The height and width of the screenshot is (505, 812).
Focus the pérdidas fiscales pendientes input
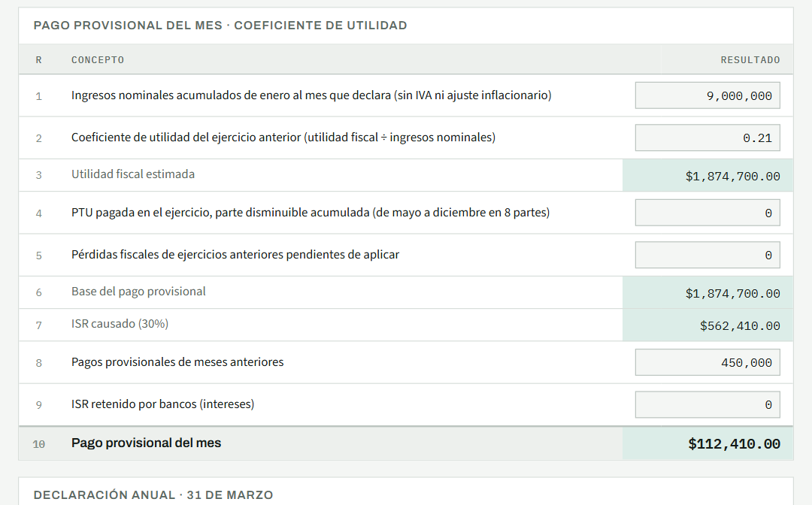click(x=707, y=255)
